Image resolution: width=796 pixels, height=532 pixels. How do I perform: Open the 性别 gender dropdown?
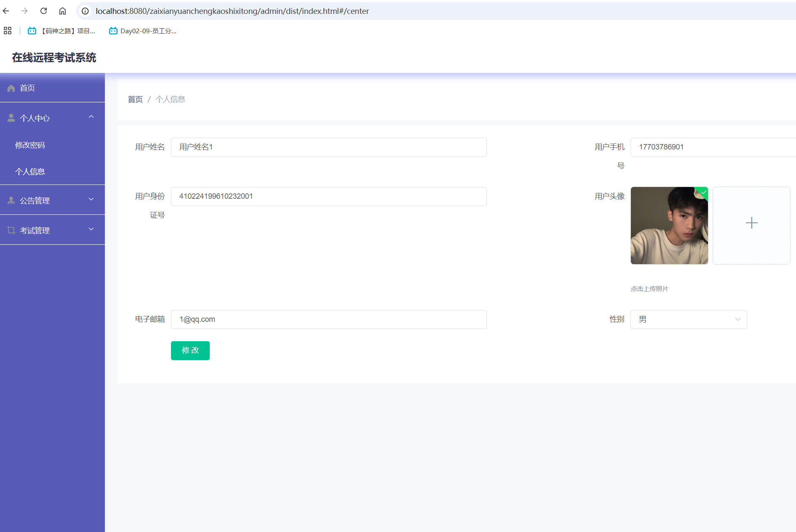(688, 319)
